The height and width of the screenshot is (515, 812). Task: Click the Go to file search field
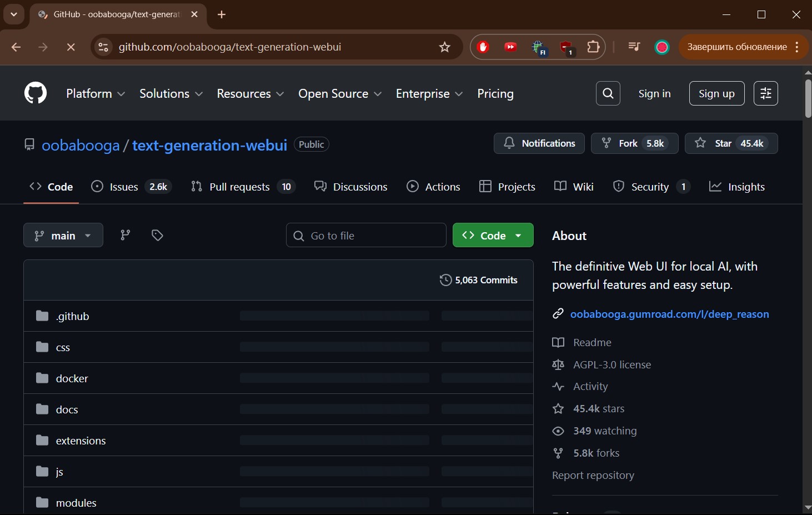[373, 236]
